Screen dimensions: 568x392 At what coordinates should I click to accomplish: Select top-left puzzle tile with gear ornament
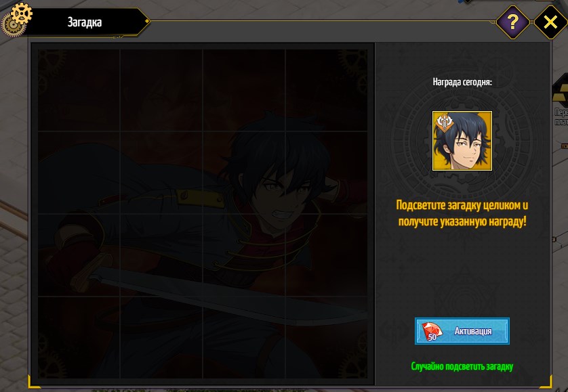79,91
